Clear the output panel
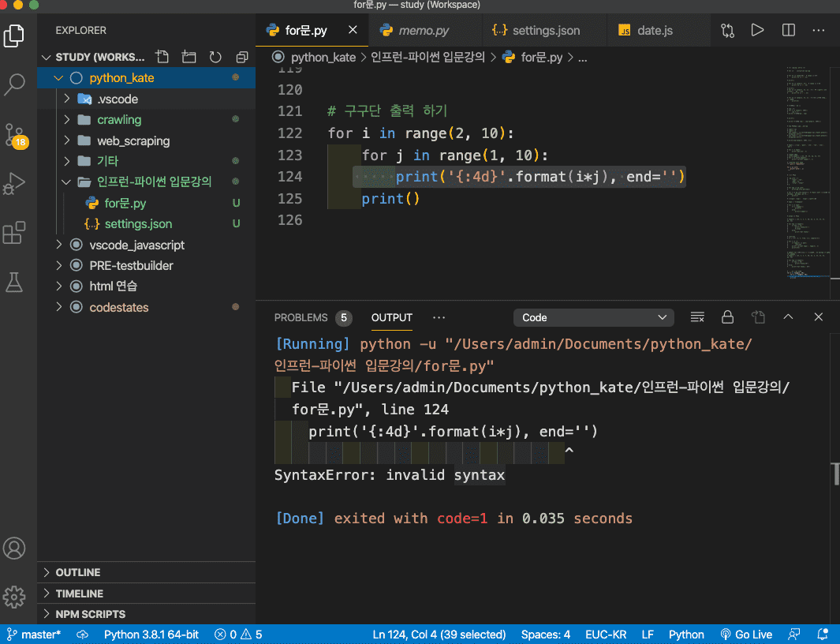 tap(697, 317)
